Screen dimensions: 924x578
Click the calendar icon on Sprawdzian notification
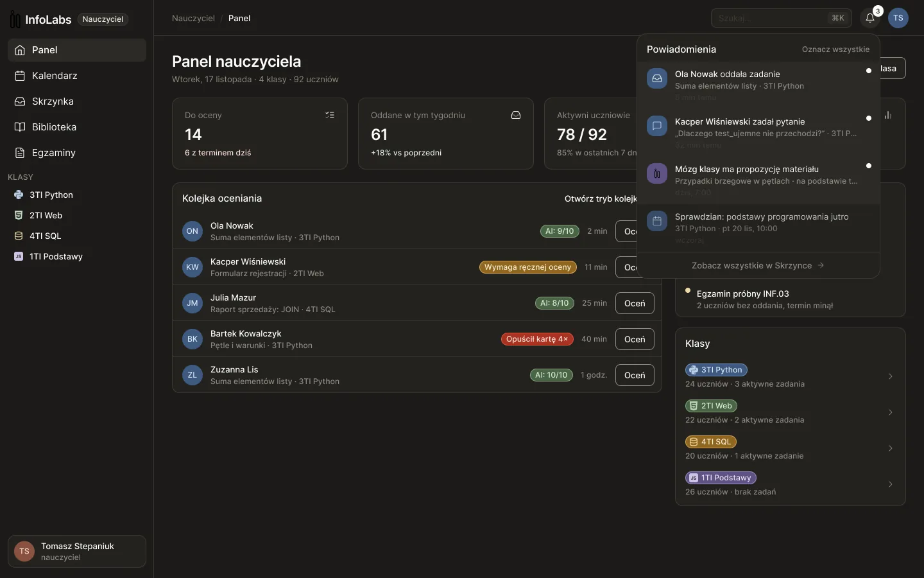[x=657, y=222]
